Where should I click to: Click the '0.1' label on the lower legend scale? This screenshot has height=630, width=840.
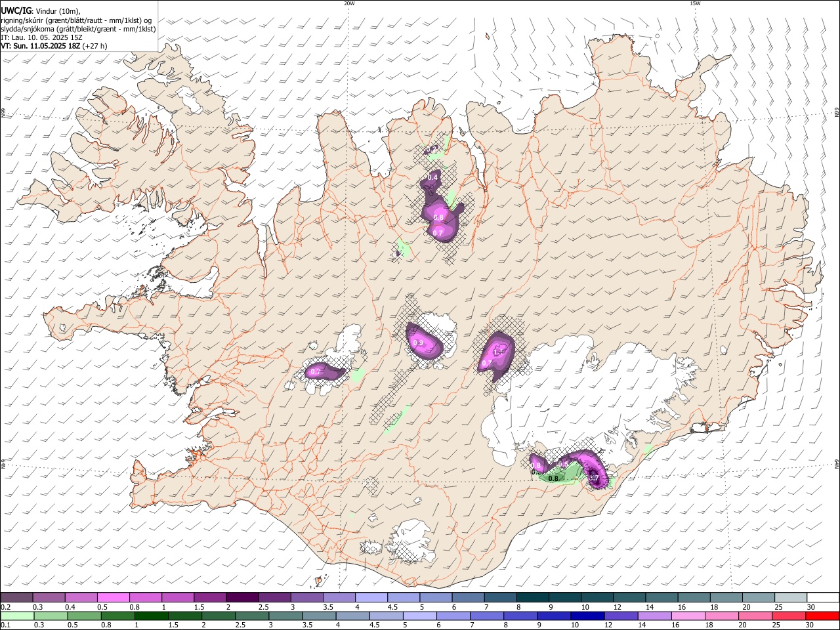(5, 625)
